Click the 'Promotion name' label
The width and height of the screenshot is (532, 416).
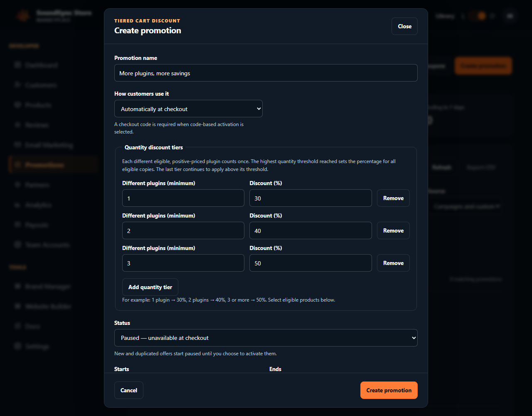tap(135, 58)
